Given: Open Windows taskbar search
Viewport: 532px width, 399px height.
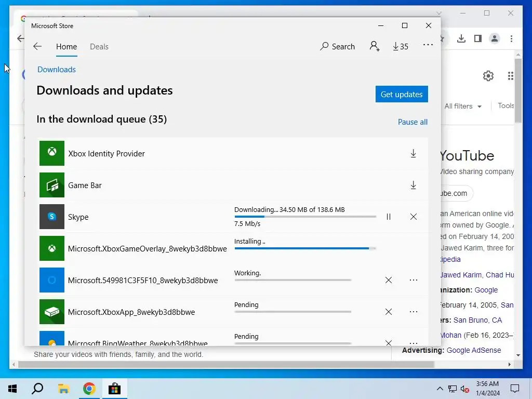Looking at the screenshot, I should pyautogui.click(x=37, y=389).
